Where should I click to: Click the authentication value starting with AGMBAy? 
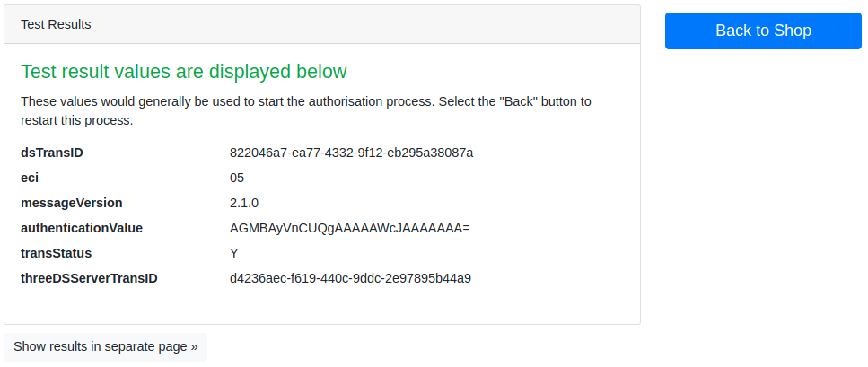(x=349, y=228)
